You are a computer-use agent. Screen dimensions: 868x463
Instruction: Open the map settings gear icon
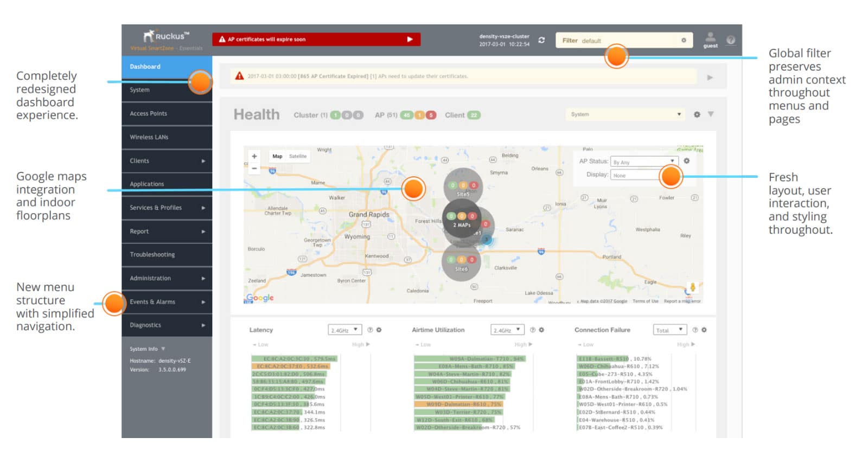[x=687, y=161]
